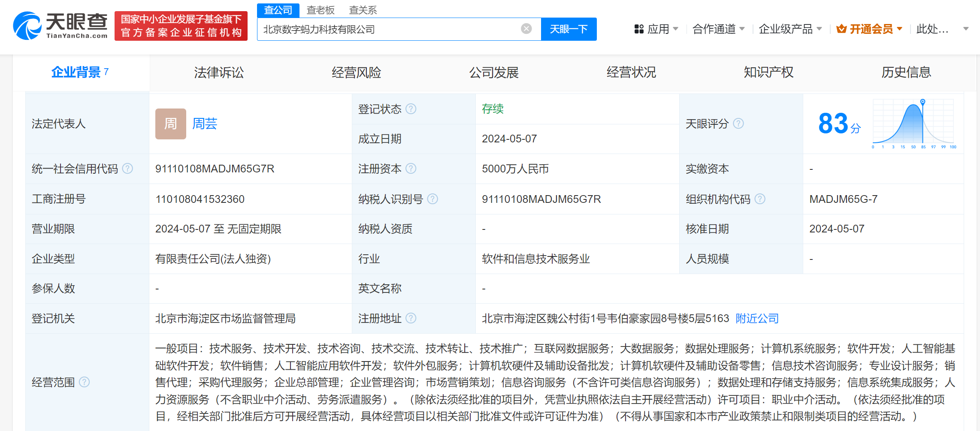Click the 天眼一下 search button
The image size is (980, 431).
(569, 29)
